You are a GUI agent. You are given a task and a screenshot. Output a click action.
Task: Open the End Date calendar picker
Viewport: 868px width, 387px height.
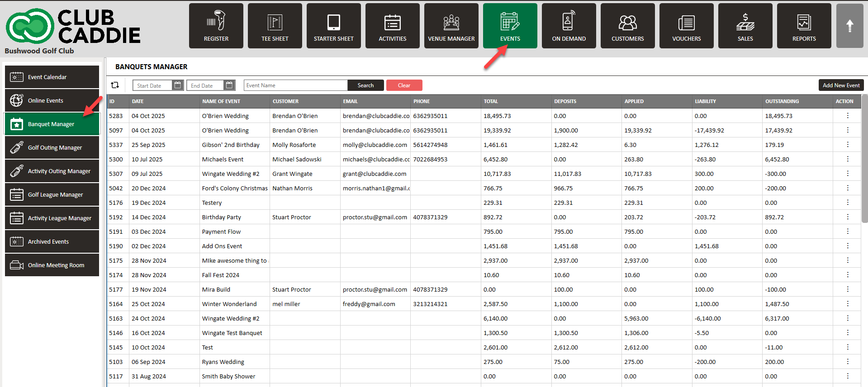point(229,85)
